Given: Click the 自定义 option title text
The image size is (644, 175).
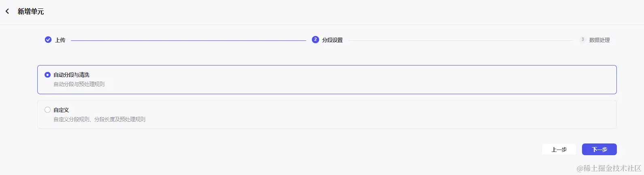Looking at the screenshot, I should [61, 110].
